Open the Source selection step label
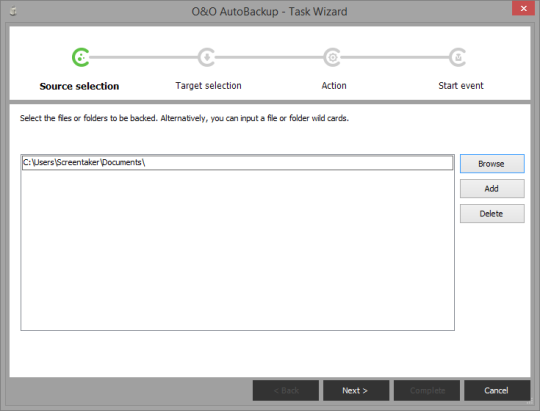The width and height of the screenshot is (540, 411). (x=79, y=86)
